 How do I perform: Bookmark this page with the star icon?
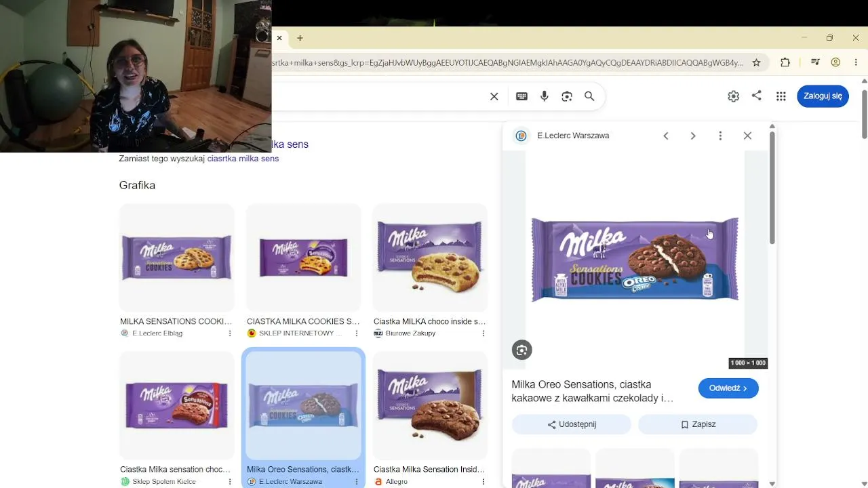pyautogui.click(x=756, y=62)
